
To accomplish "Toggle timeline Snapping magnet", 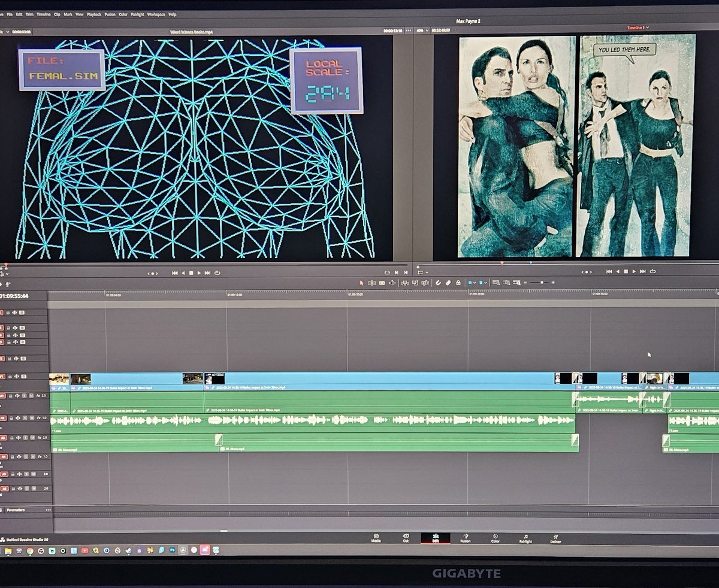I will tap(439, 282).
